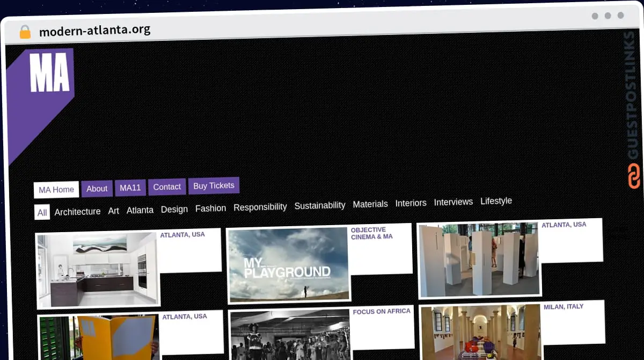Go to the About page

coord(97,189)
